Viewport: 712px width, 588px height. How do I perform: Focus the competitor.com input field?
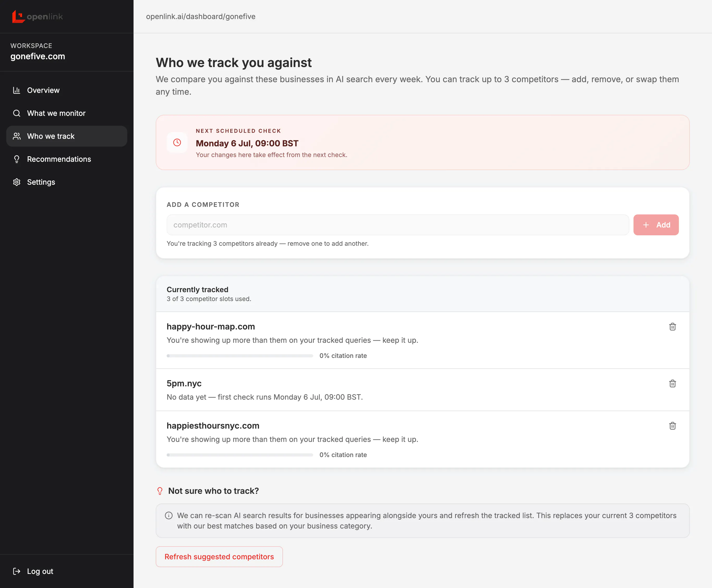[398, 225]
